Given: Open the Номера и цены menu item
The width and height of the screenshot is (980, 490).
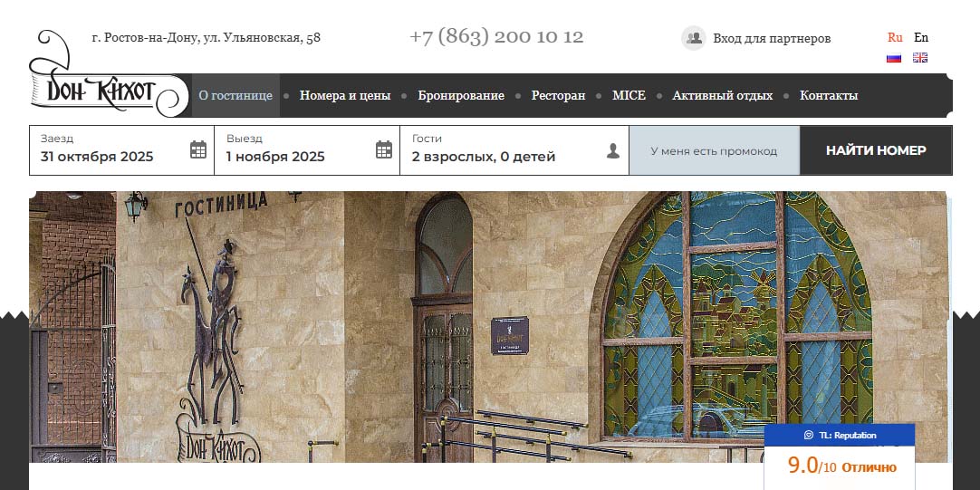Looking at the screenshot, I should pyautogui.click(x=345, y=95).
